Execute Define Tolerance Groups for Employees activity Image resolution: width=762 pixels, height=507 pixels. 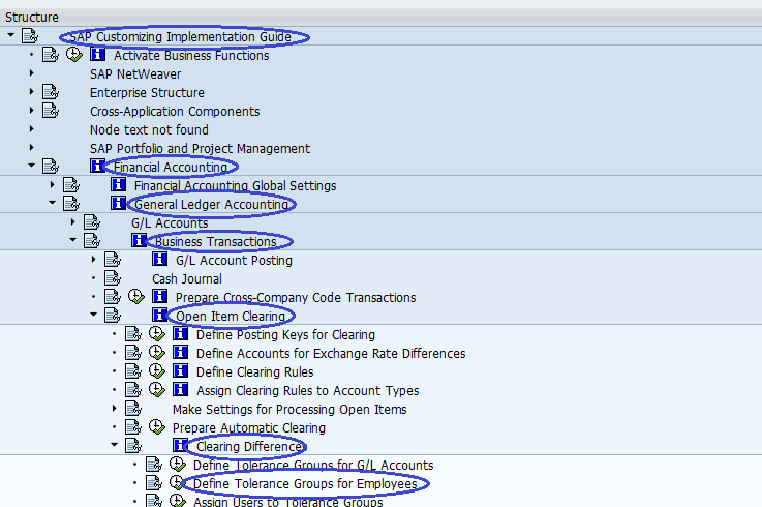[178, 483]
